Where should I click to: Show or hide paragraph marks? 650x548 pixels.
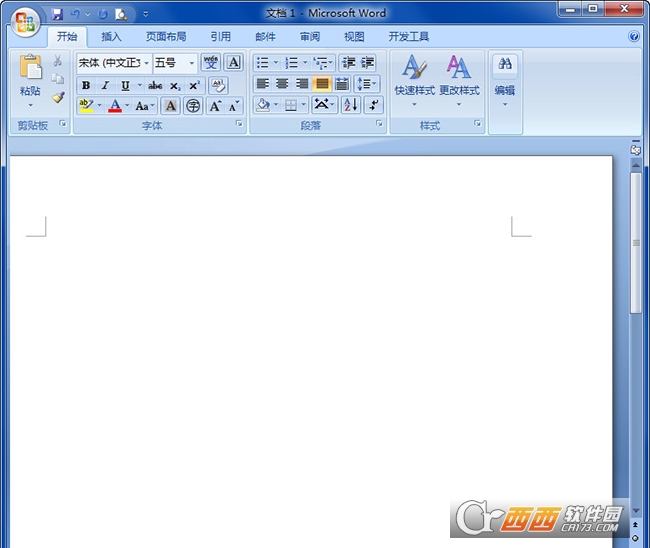tap(374, 105)
